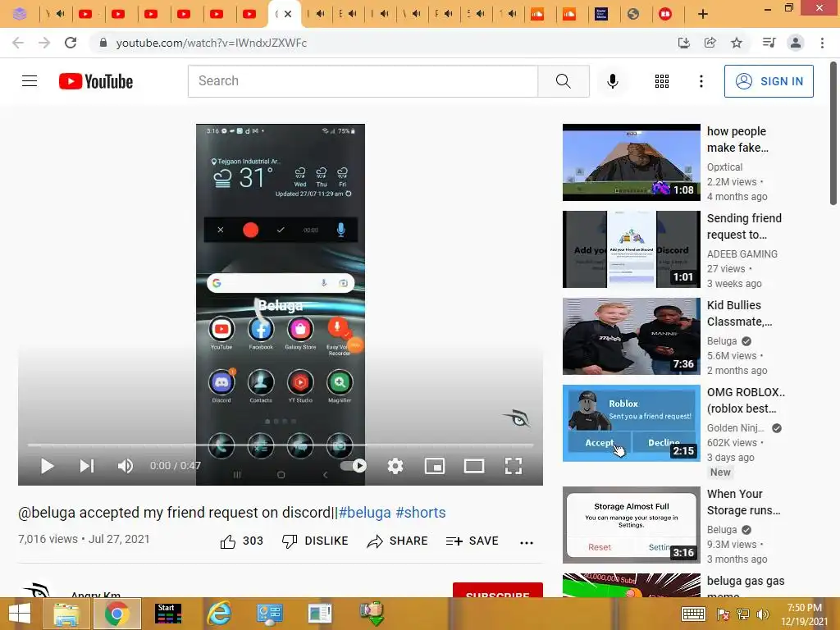The height and width of the screenshot is (630, 840).
Task: Open 'Kid Bullies Classmate' video thumbnail
Action: click(x=631, y=336)
